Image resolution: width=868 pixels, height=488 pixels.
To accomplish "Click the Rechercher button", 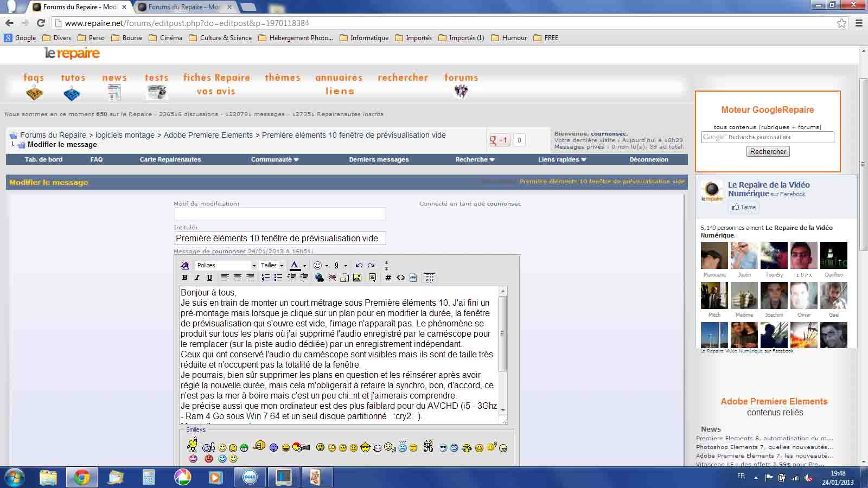I will pos(768,152).
